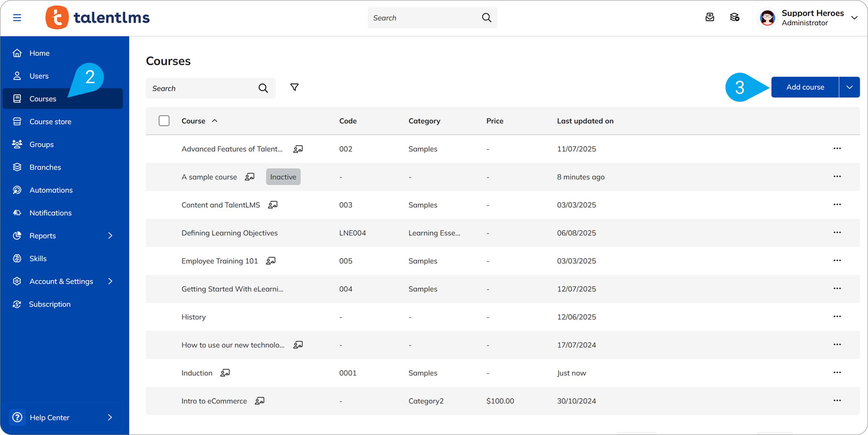Sort by the Course column header
868x435 pixels.
point(193,121)
